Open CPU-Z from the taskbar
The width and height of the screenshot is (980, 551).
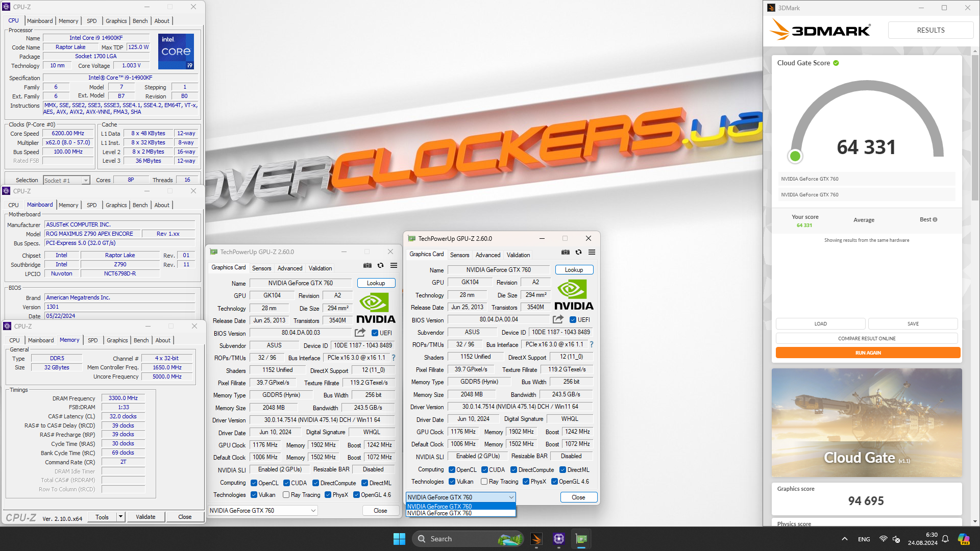click(559, 539)
